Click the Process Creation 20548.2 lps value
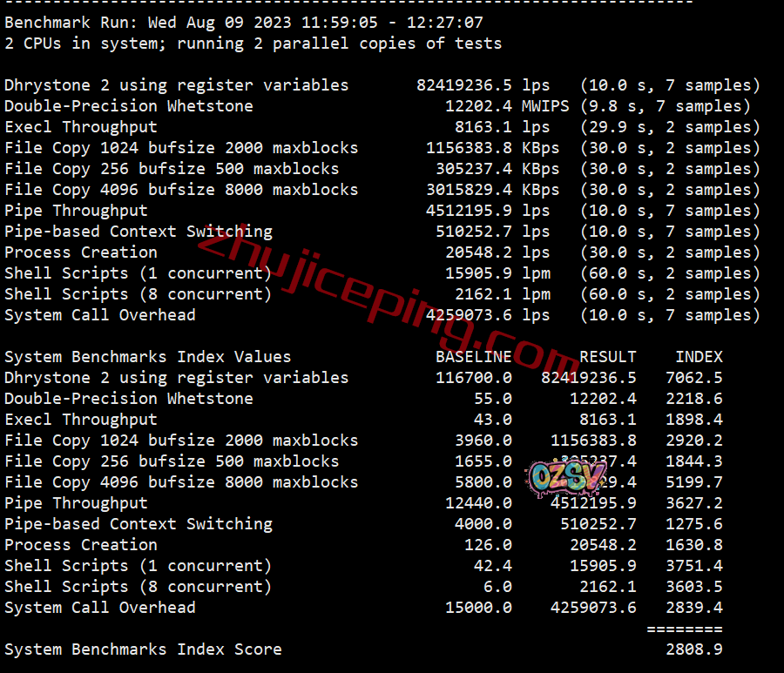Screen dimensions: 784x673 click(497, 252)
